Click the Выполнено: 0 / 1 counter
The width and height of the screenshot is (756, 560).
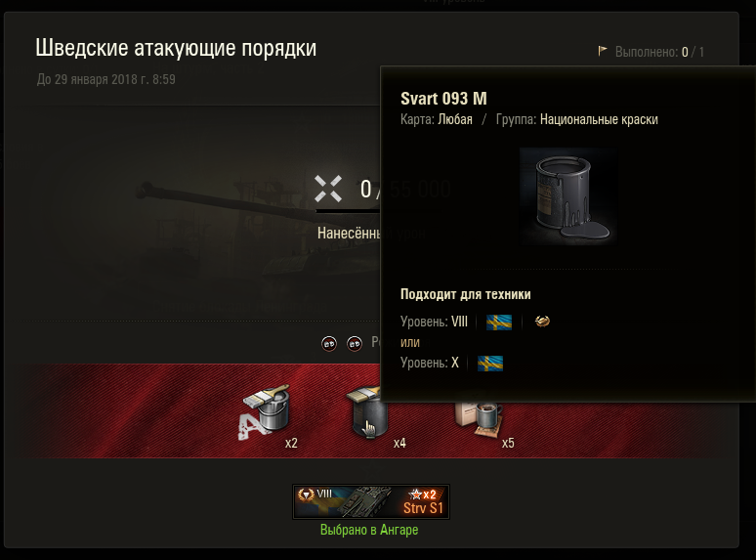click(659, 52)
